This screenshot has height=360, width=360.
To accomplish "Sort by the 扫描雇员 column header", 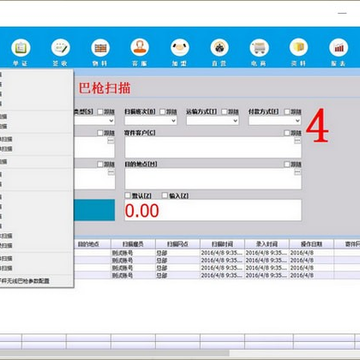I will [133, 244].
